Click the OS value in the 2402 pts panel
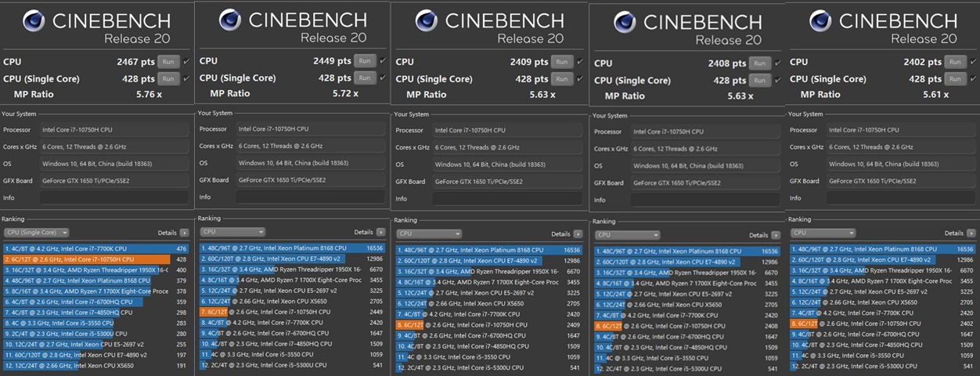 [902, 164]
